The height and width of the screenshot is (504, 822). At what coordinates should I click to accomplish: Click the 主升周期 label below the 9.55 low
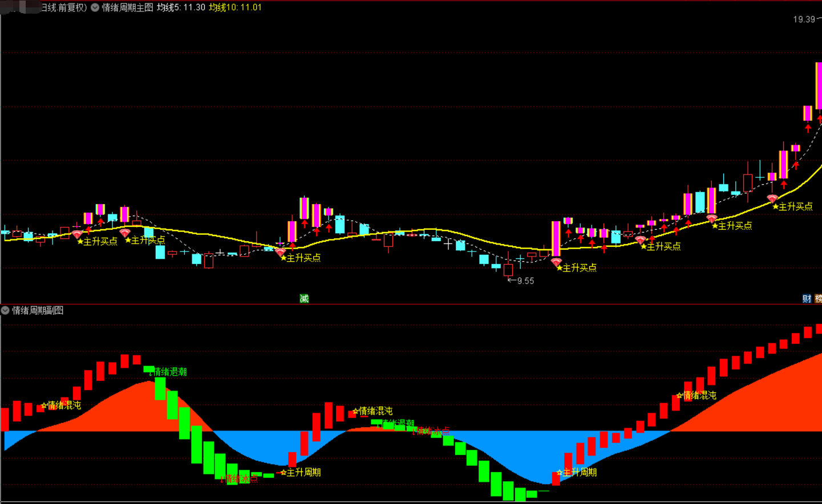point(580,472)
